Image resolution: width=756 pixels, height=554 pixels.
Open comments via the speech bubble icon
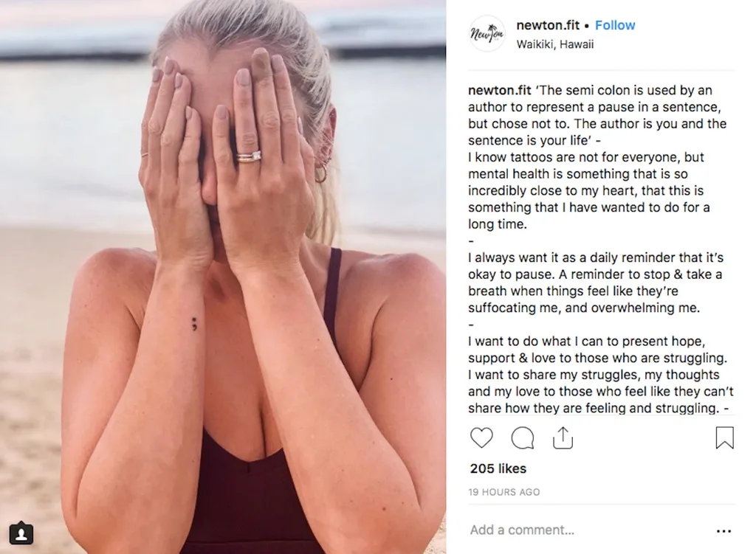pos(523,438)
